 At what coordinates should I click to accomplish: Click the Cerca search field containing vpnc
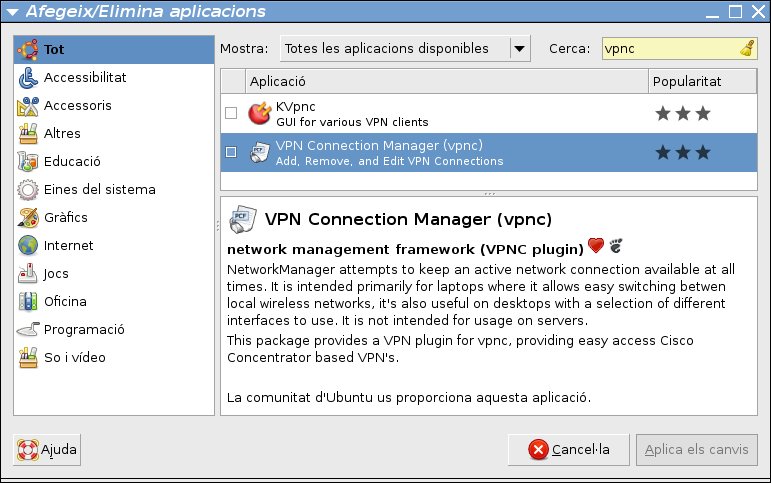[x=680, y=49]
